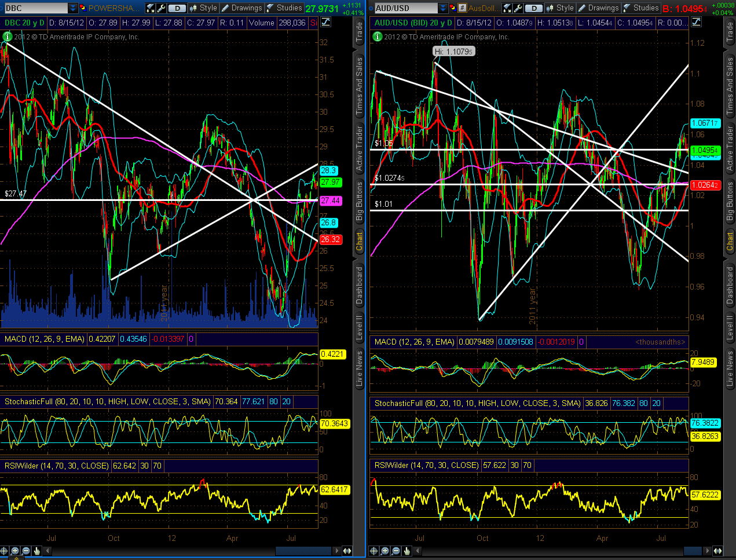Image resolution: width=736 pixels, height=560 pixels.
Task: Select the pan hand tool under AUD/USD chart
Action: (407, 551)
